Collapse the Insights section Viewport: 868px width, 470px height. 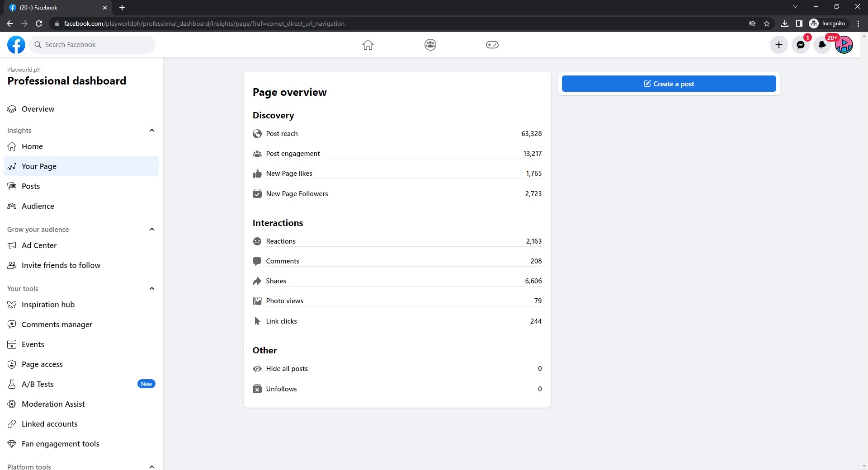(152, 131)
